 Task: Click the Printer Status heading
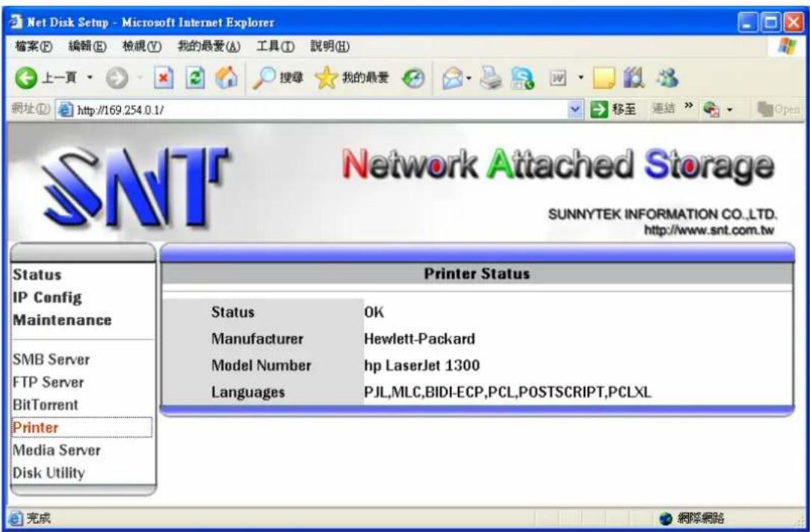click(x=477, y=273)
